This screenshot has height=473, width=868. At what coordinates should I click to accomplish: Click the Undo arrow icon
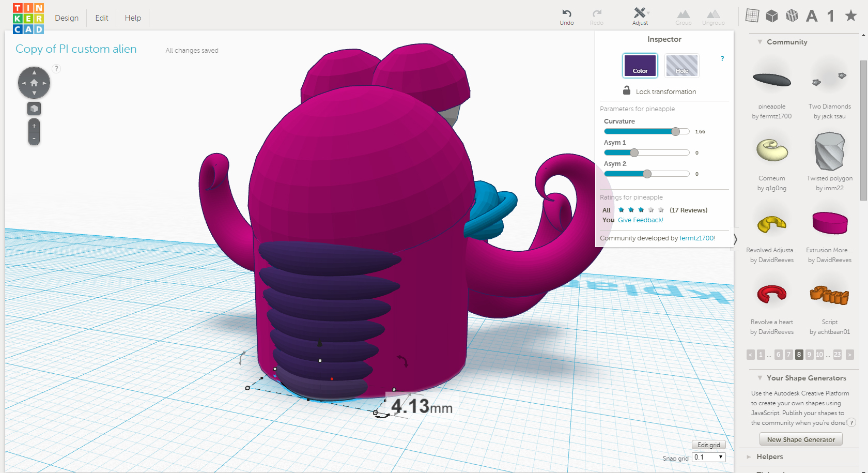pos(567,13)
